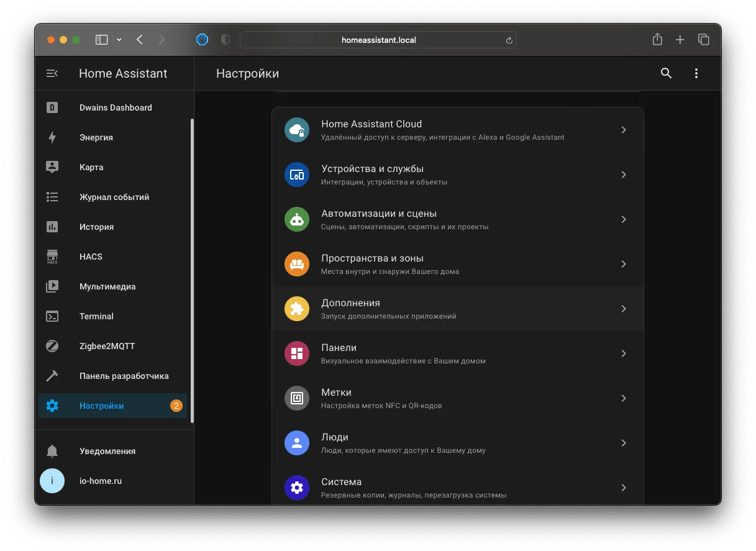The image size is (756, 551).
Task: Click the Уведомления bell icon
Action: [x=52, y=451]
